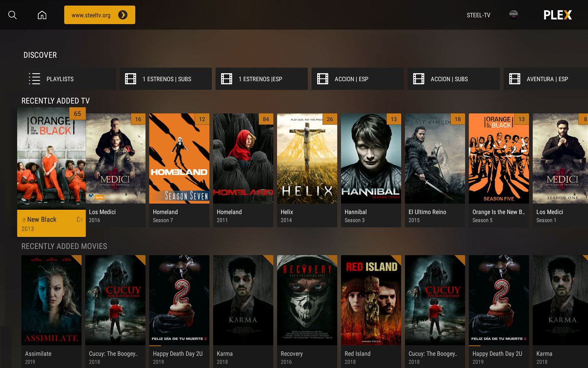Select AVENTURA | ESP category

click(546, 79)
